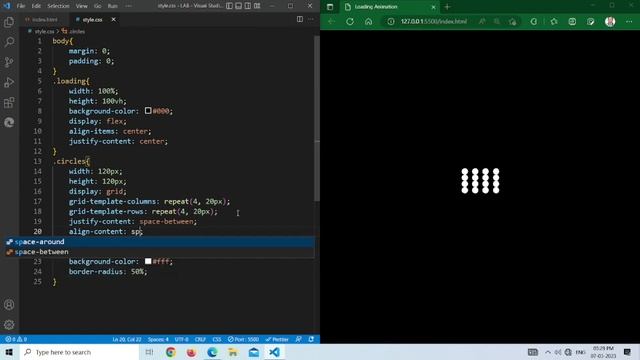View site information icon in address bar
Viewport: 640px width, 360px height.
pos(391,21)
